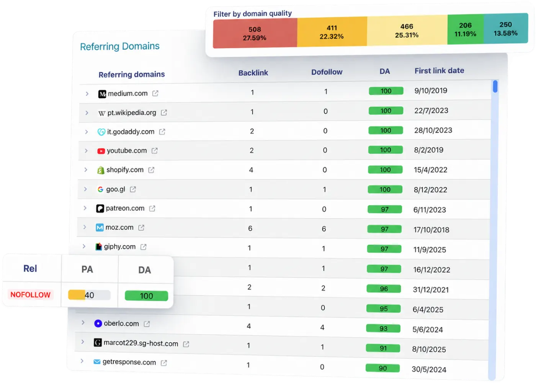536x392 pixels.
Task: Click the DA 100 badge in popup
Action: click(147, 296)
